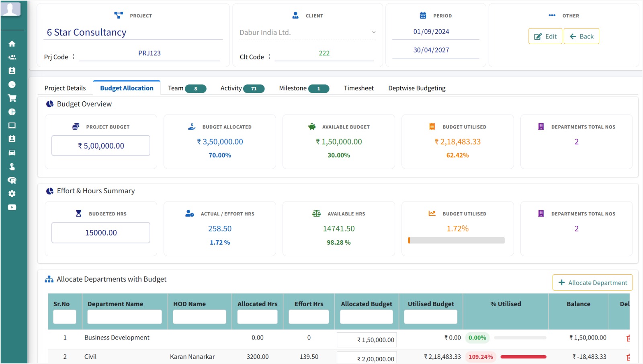Open the shopping cart sidebar icon
The width and height of the screenshot is (643, 364).
(x=12, y=98)
